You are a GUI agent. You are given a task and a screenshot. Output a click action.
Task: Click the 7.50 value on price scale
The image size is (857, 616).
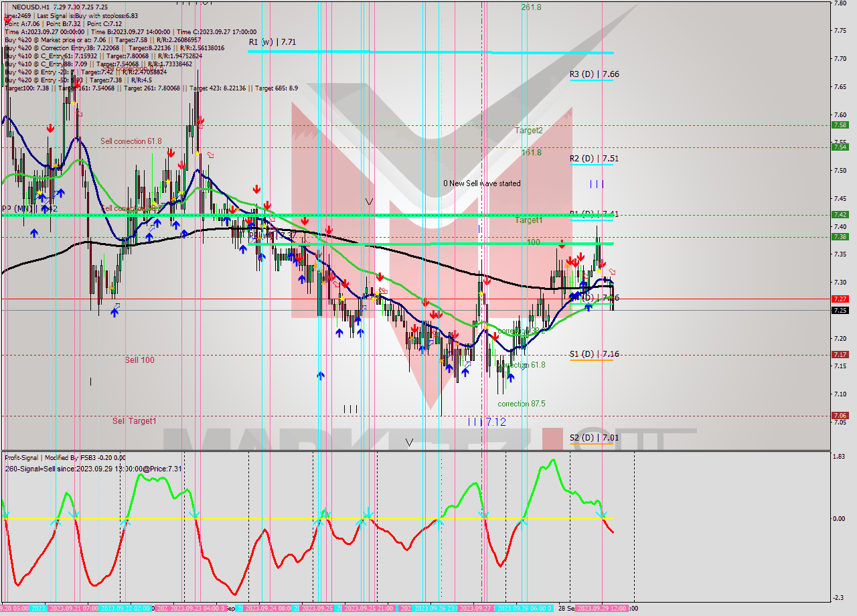pos(840,171)
